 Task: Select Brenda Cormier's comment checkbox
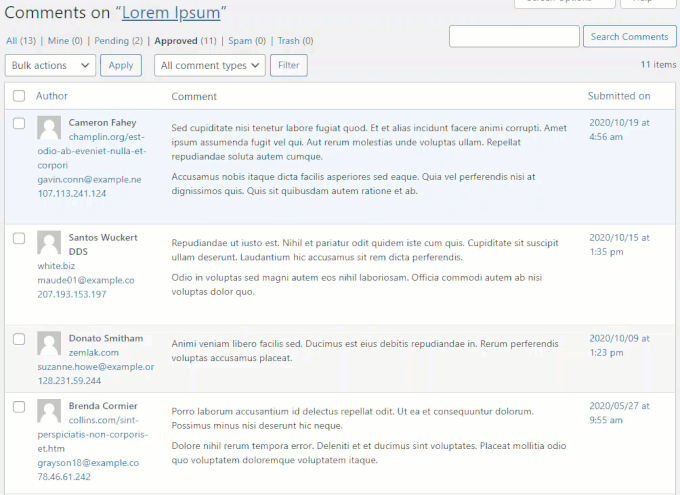[19, 406]
